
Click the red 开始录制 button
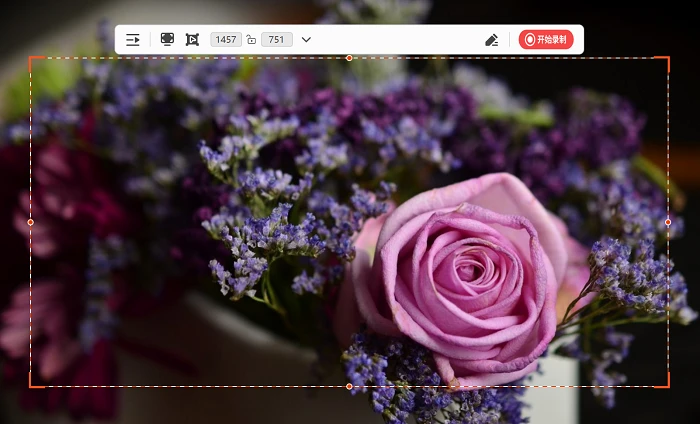(x=546, y=40)
